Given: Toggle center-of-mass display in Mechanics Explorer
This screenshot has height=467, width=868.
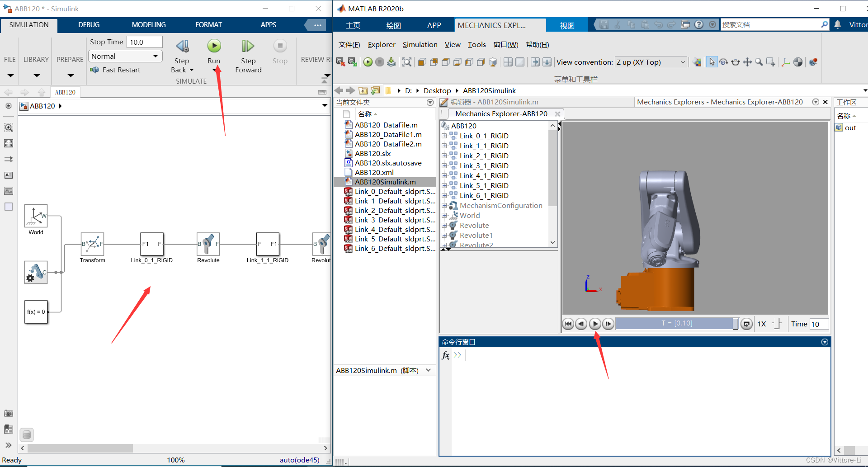Looking at the screenshot, I should click(x=798, y=62).
